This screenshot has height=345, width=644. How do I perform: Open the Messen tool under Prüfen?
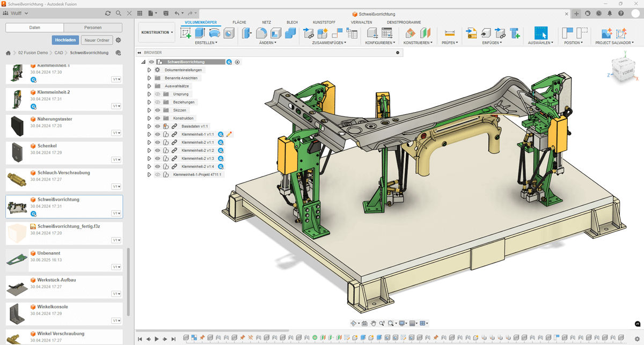[449, 32]
